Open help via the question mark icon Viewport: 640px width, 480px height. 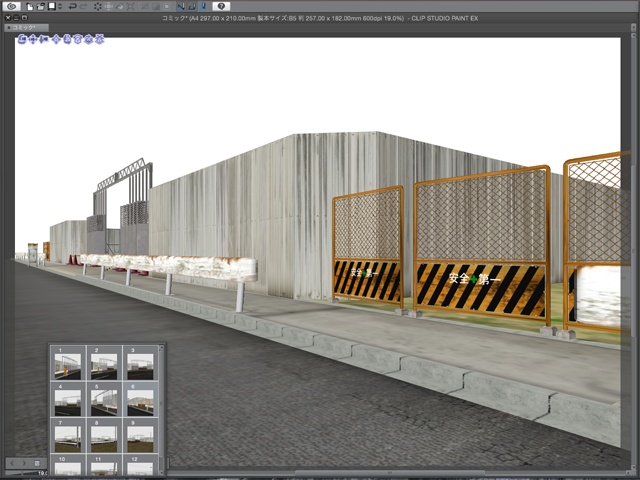221,7
